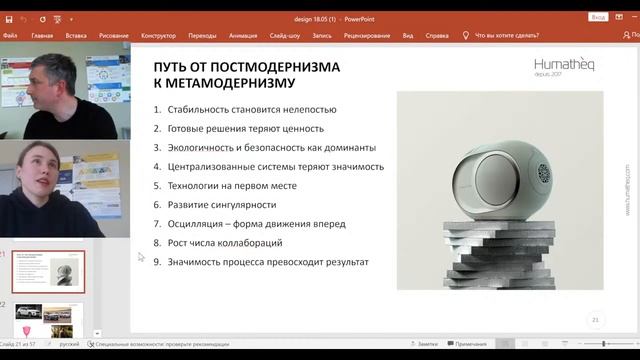Image resolution: width=640 pixels, height=360 pixels.
Task: Switch to the Вставка ribbon tab
Action: pyautogui.click(x=76, y=36)
